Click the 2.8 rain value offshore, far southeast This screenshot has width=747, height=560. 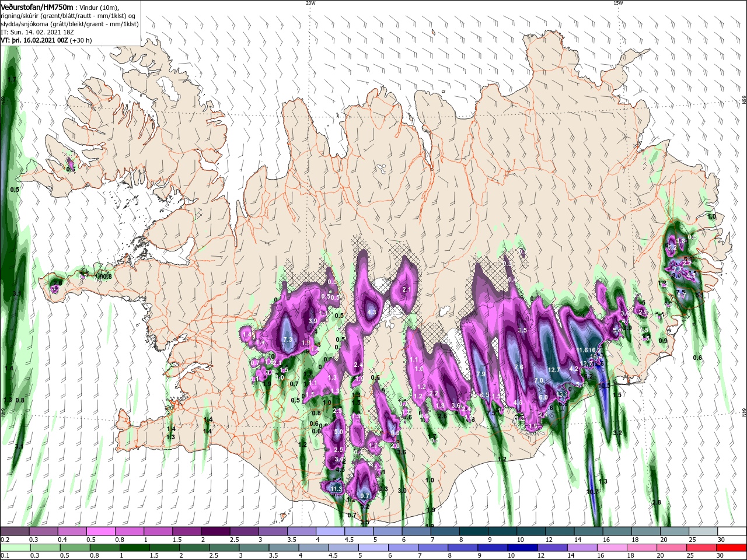point(657,503)
